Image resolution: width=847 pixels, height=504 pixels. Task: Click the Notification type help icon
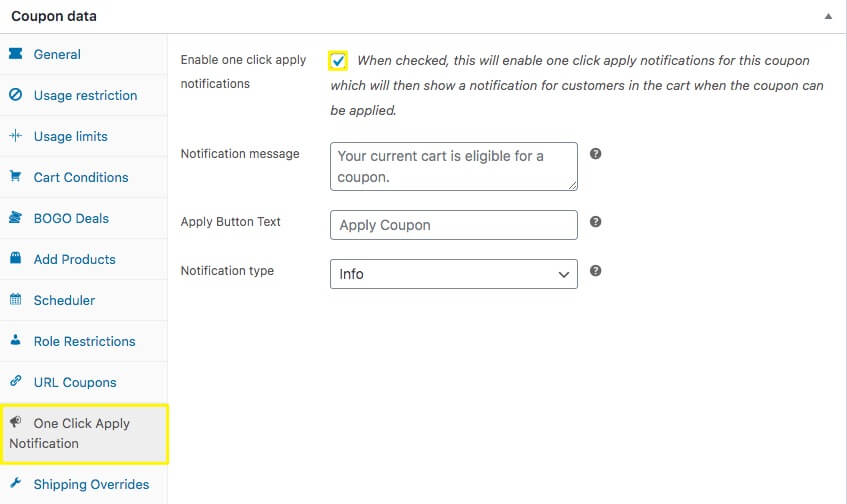click(595, 271)
